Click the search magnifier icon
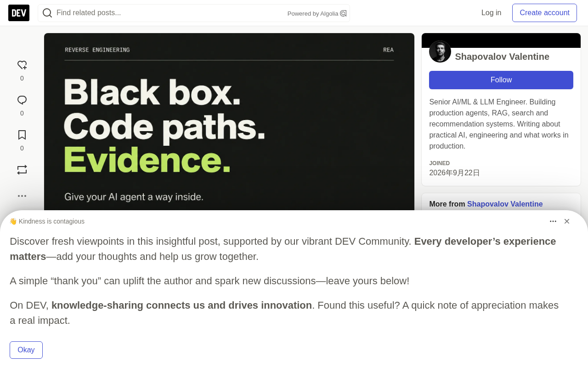Screen dimensions: 588x368 tap(47, 13)
